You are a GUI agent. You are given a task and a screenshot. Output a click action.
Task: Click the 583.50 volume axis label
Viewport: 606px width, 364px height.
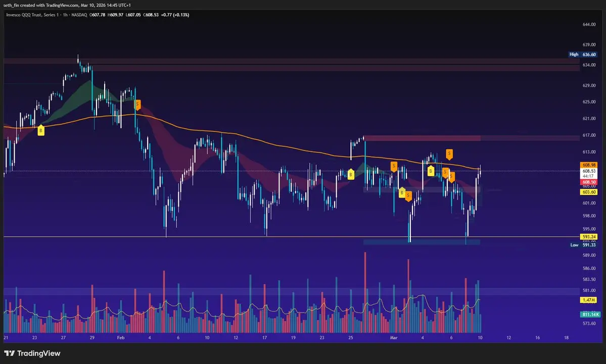[x=589, y=280]
